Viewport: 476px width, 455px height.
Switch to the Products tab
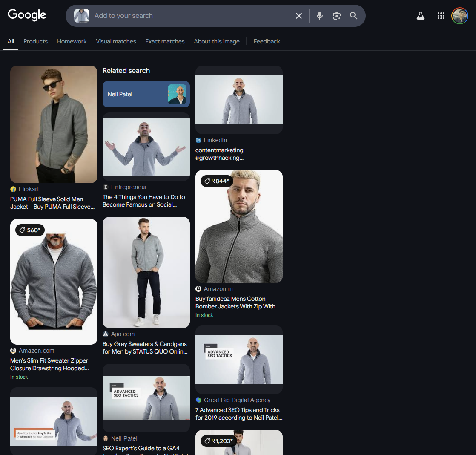(35, 42)
